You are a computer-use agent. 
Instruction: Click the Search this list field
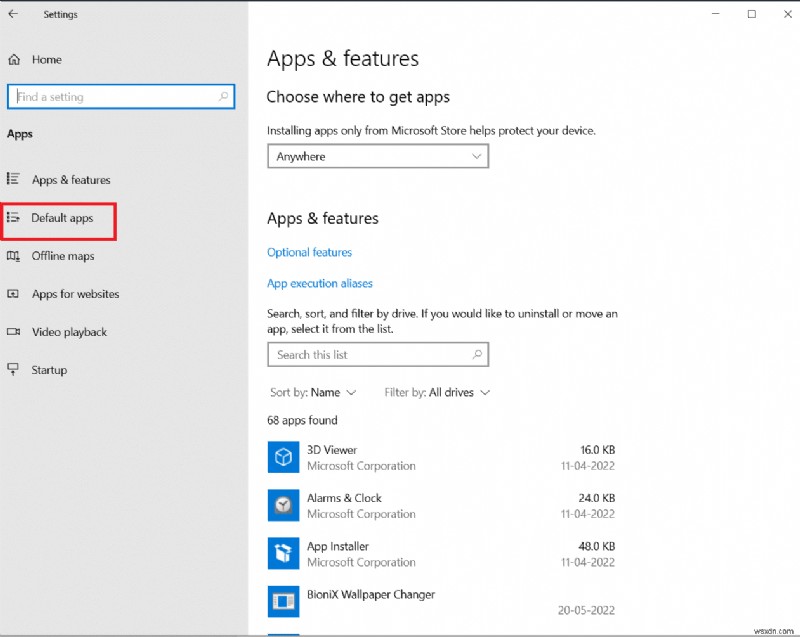coord(370,355)
